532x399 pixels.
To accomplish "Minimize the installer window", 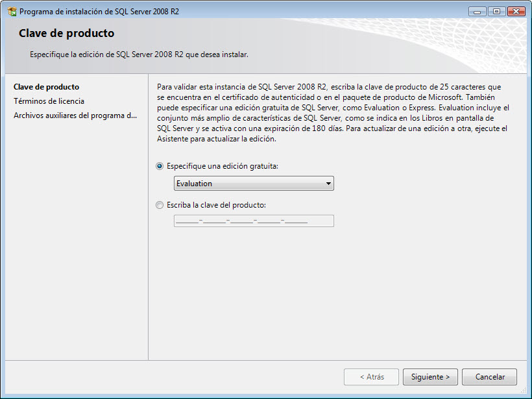I will [478, 12].
